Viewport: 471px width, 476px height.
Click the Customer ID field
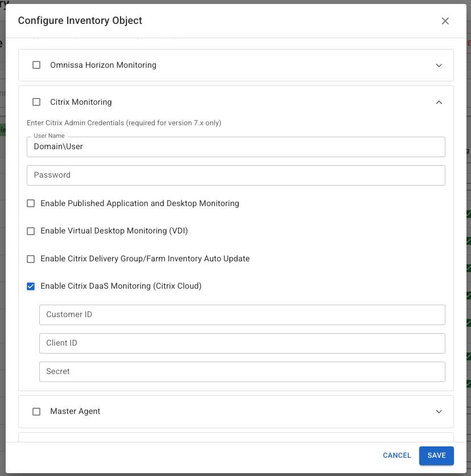[x=242, y=315]
